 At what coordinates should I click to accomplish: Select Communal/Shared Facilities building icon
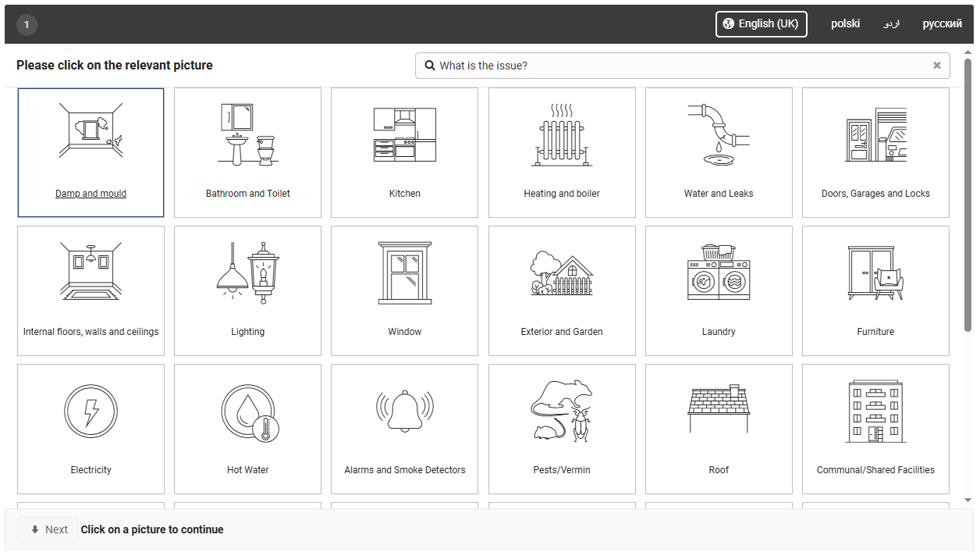[x=875, y=411]
